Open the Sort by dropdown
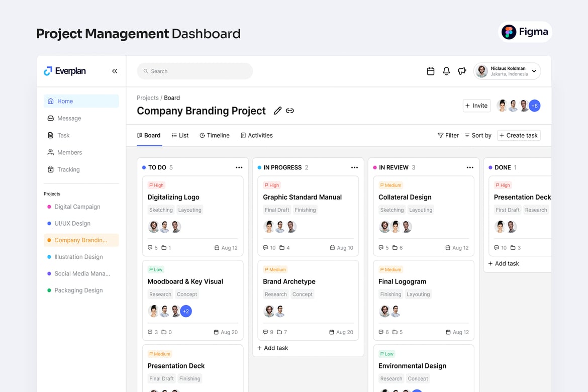Screen dimensions: 588x392 (478, 135)
